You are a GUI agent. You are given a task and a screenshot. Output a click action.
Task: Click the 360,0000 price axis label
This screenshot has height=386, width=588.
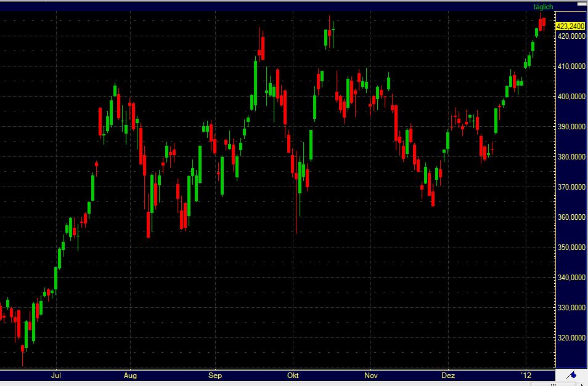[x=571, y=217]
